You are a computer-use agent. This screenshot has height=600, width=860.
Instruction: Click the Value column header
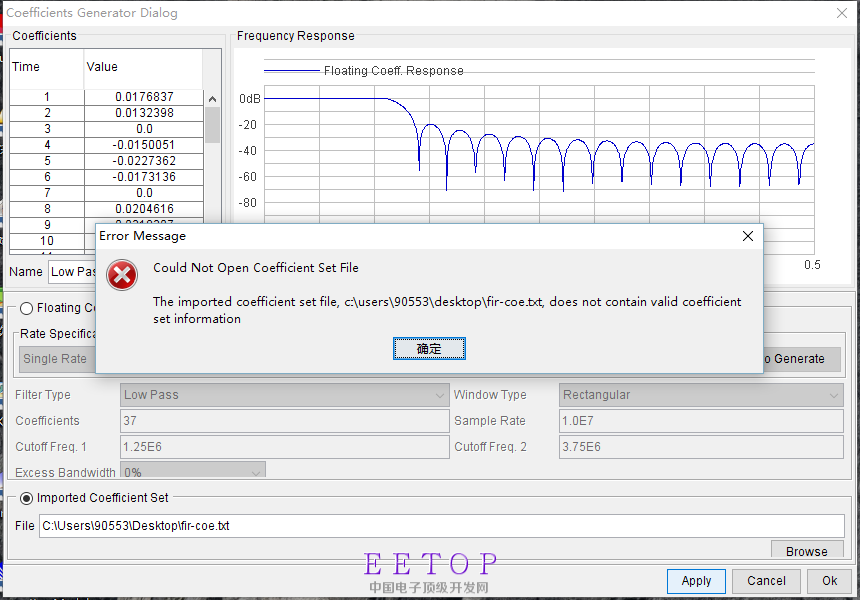click(142, 67)
